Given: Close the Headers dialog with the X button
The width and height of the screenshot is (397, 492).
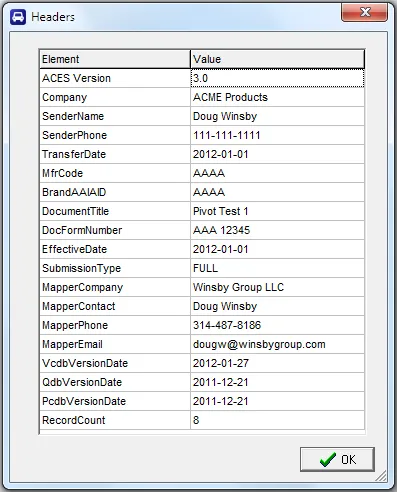Looking at the screenshot, I should point(364,12).
